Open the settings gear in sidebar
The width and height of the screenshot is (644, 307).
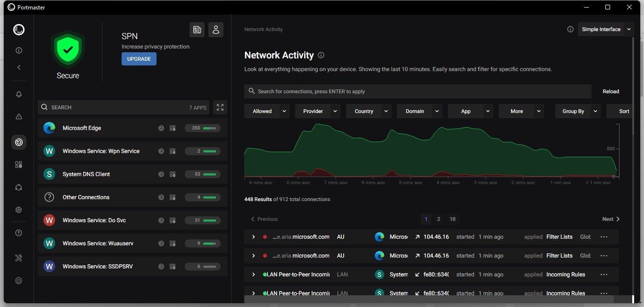click(19, 210)
